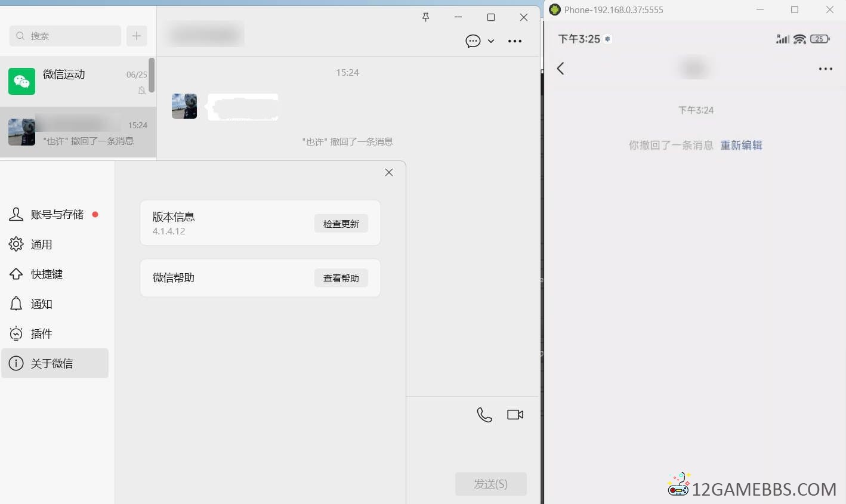Open the phone chat three-dot menu
This screenshot has width=846, height=504.
[825, 69]
